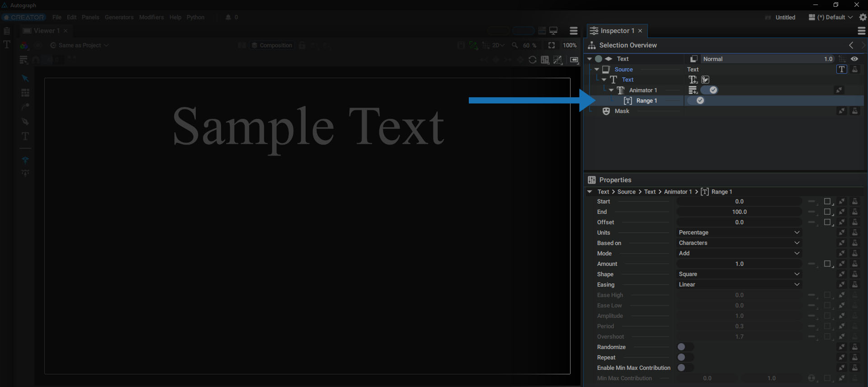Open the Panels menu
Viewport: 868px width, 387px height.
[x=90, y=17]
